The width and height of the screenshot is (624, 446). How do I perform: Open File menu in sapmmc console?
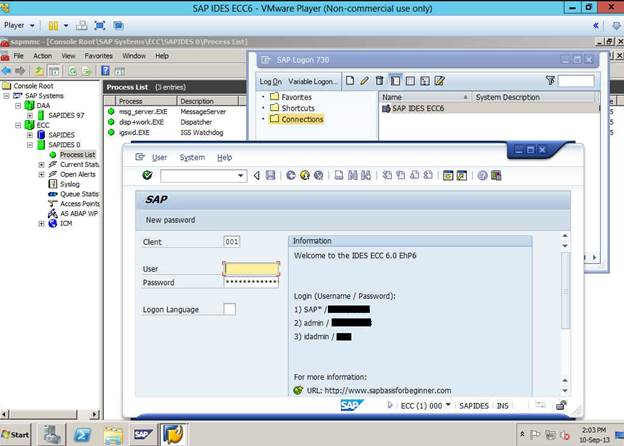(x=19, y=56)
